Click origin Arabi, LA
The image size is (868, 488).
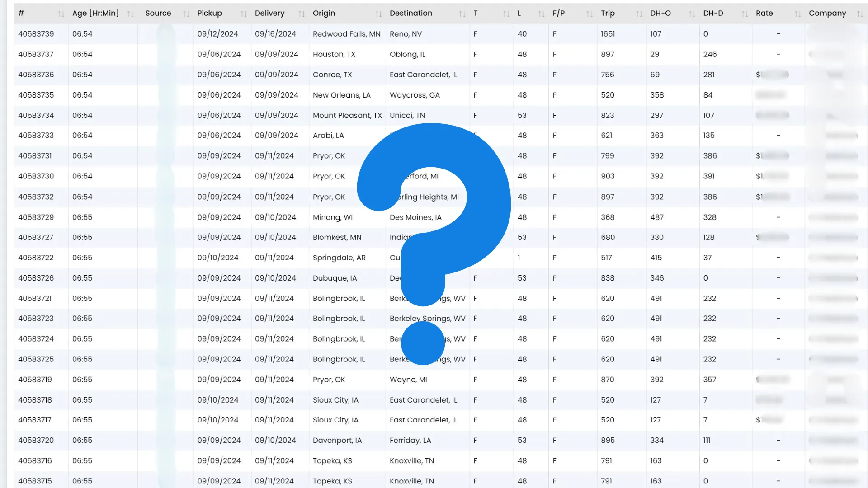point(328,135)
